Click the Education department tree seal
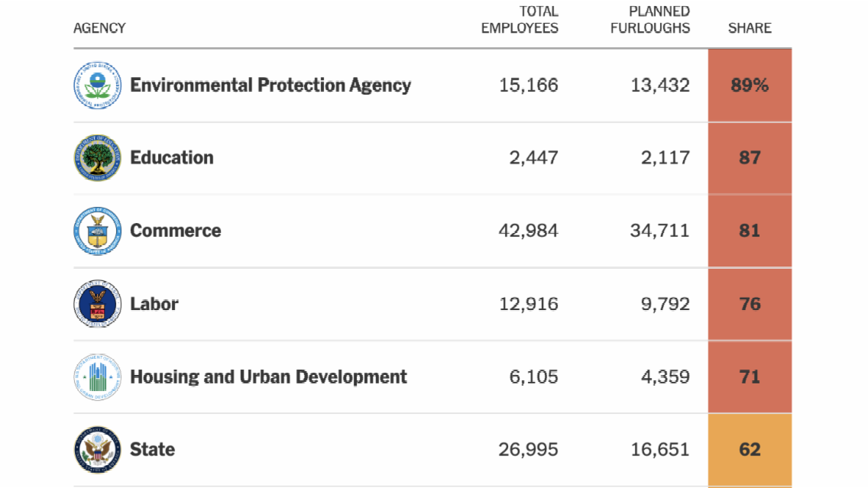 tap(97, 158)
